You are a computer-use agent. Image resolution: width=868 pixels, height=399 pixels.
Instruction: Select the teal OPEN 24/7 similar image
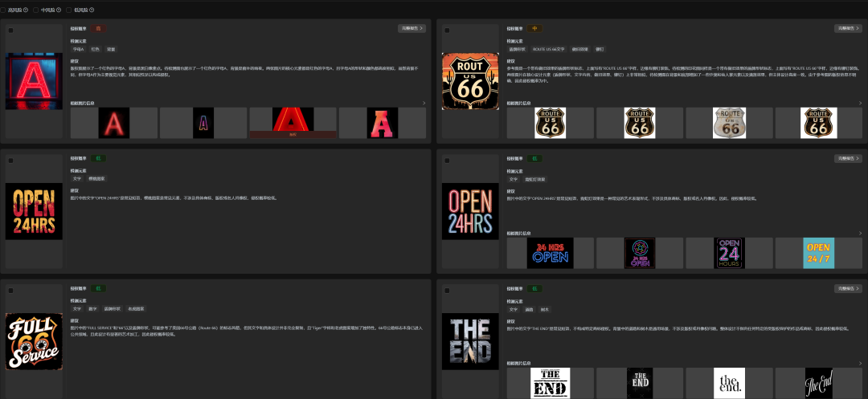point(819,253)
